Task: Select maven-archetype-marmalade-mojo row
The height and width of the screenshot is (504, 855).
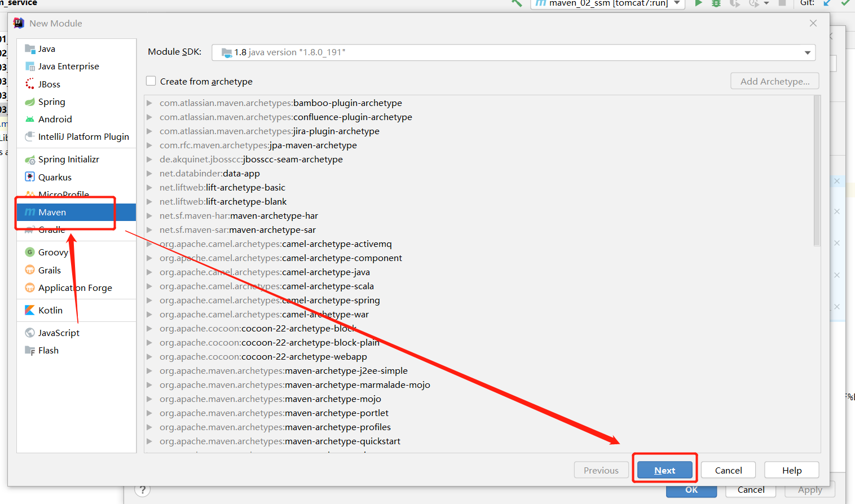Action: coord(479,385)
